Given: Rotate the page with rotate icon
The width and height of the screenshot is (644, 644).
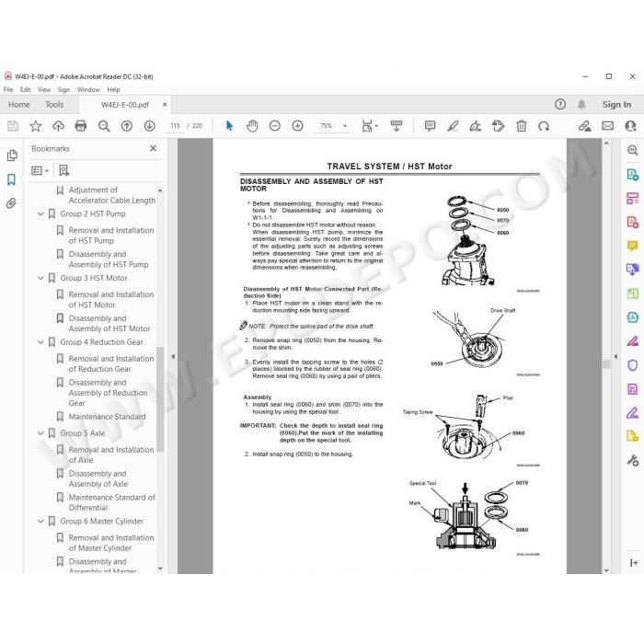Looking at the screenshot, I should coord(544,126).
